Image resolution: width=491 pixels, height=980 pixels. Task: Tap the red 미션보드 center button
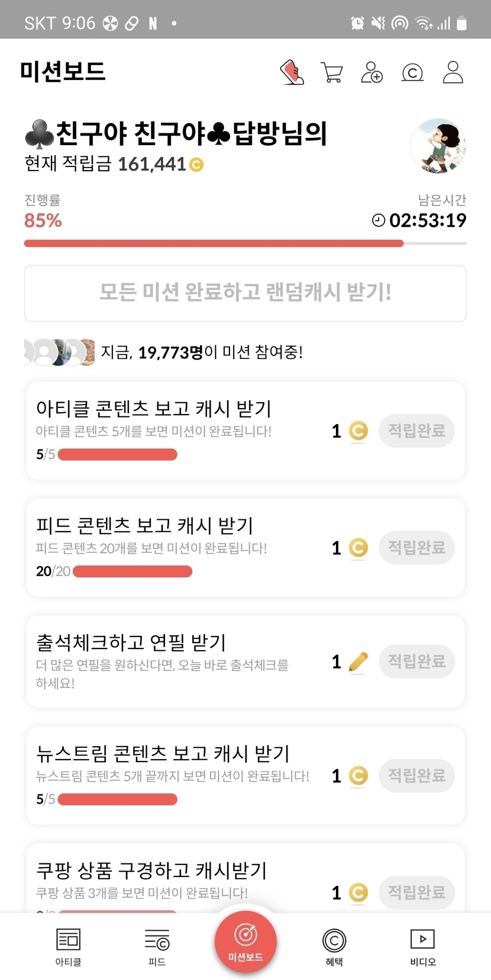pos(246,942)
